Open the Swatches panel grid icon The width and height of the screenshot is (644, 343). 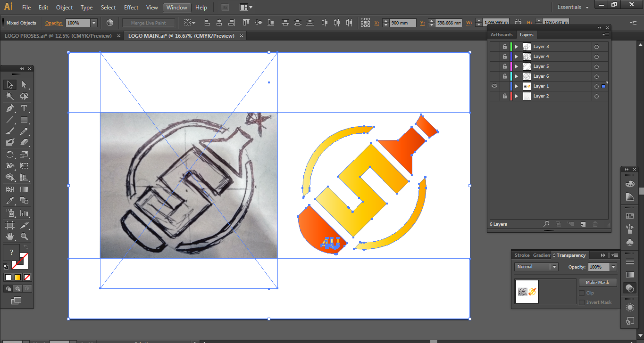click(629, 216)
